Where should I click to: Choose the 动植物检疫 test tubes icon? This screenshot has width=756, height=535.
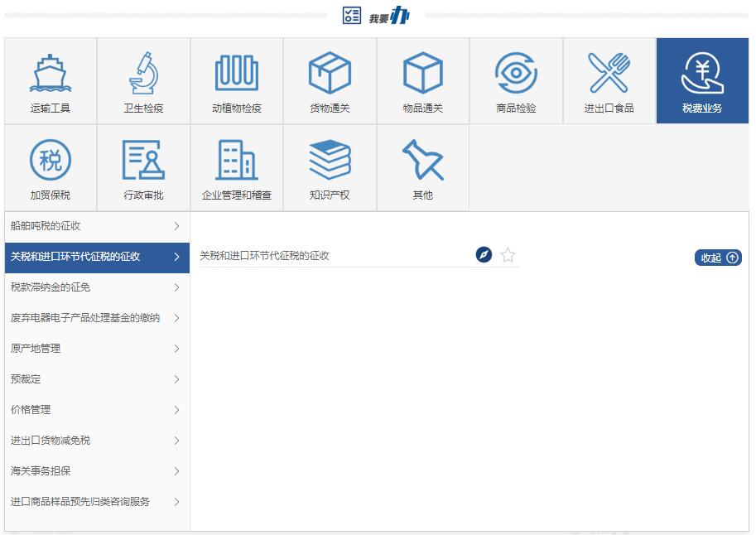237,74
